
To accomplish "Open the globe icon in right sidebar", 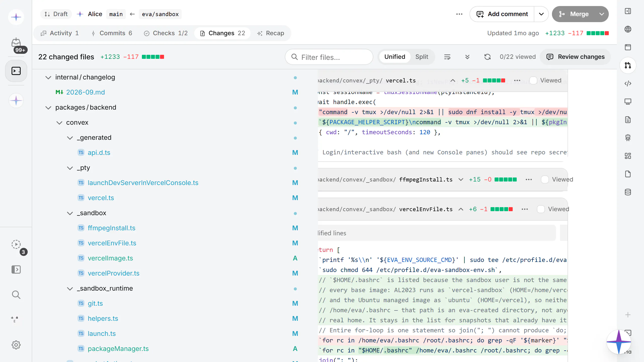I will tap(628, 29).
